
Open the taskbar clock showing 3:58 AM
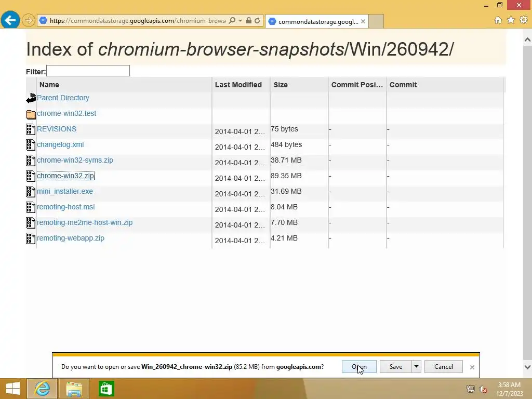click(509, 389)
